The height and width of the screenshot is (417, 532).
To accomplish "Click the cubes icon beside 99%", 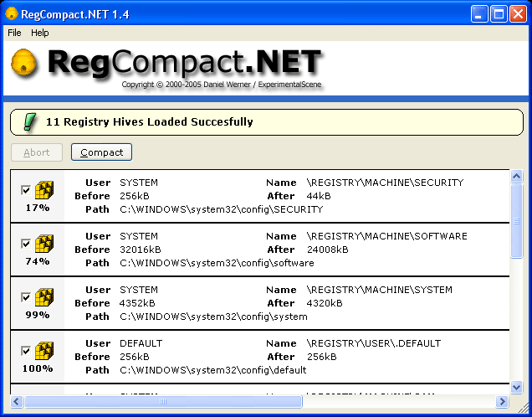I will coord(44,297).
